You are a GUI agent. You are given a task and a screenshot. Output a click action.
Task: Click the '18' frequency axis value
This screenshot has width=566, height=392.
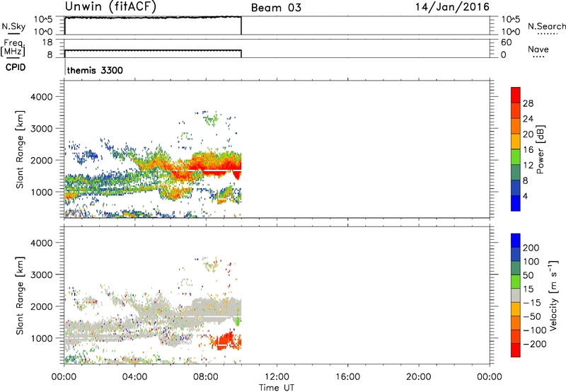click(x=47, y=42)
